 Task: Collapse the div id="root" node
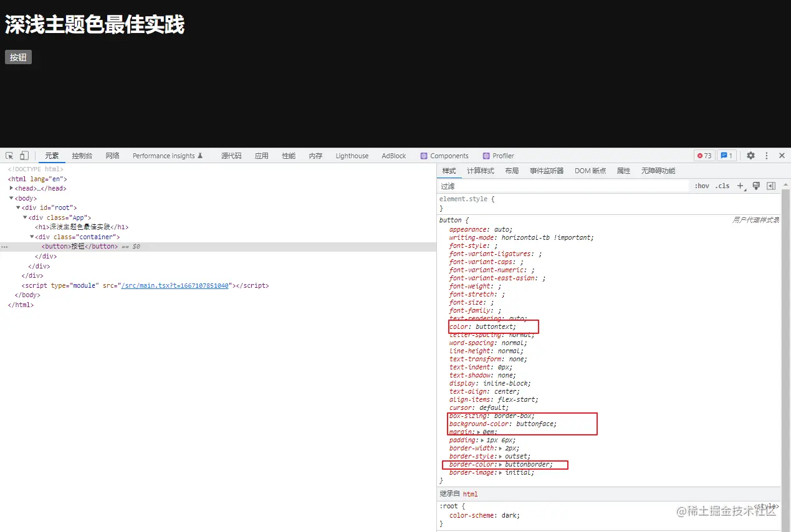18,207
